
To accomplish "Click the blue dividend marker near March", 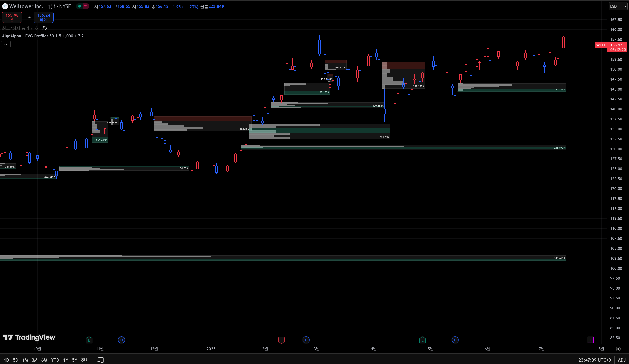I will pyautogui.click(x=306, y=340).
